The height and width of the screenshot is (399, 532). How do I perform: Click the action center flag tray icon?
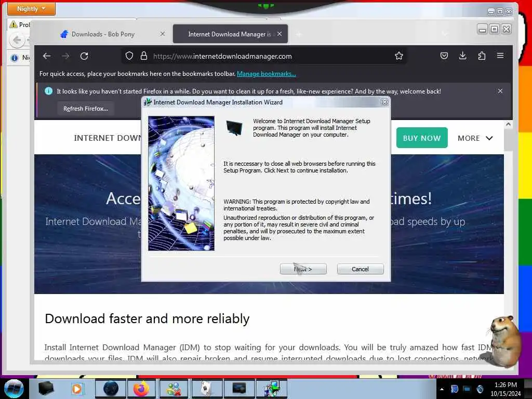pos(454,389)
